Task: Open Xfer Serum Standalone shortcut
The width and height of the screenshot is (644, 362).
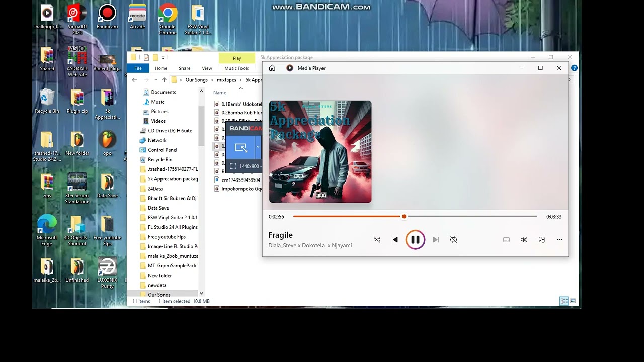Action: [x=77, y=189]
